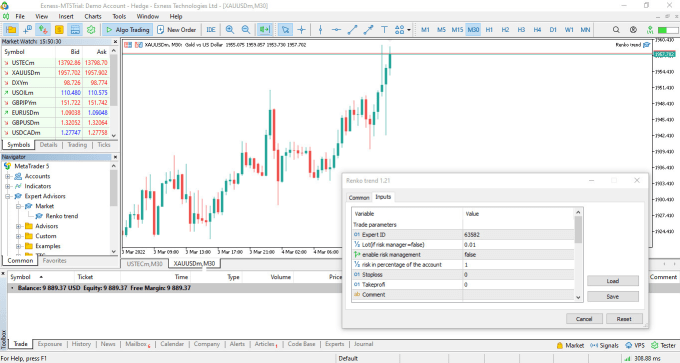Switch chart to M15 timeframe
The width and height of the screenshot is (680, 363).
[x=457, y=29]
